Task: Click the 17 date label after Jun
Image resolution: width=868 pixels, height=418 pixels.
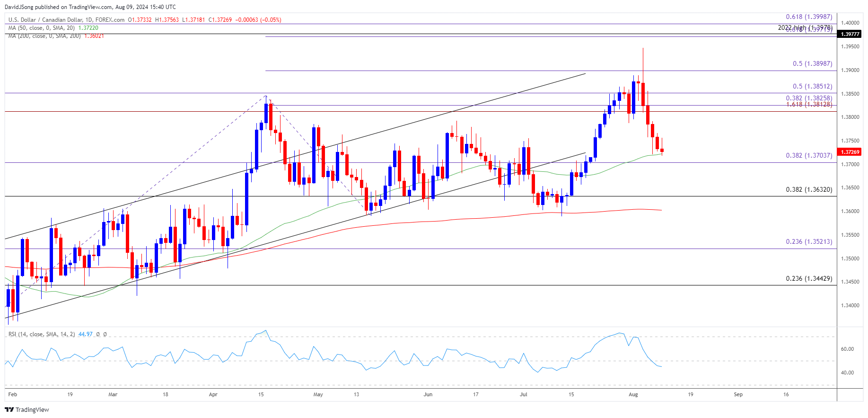Action: coord(475,394)
